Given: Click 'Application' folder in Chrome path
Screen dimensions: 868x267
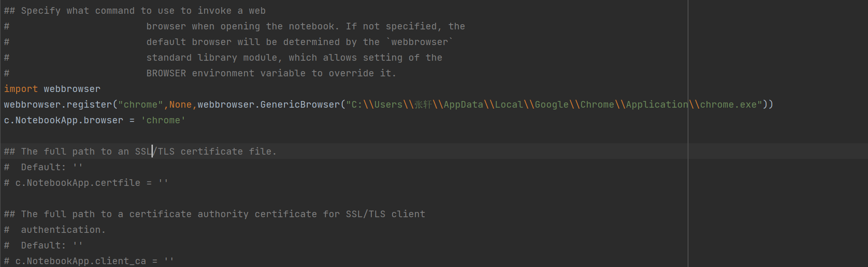Looking at the screenshot, I should (657, 104).
